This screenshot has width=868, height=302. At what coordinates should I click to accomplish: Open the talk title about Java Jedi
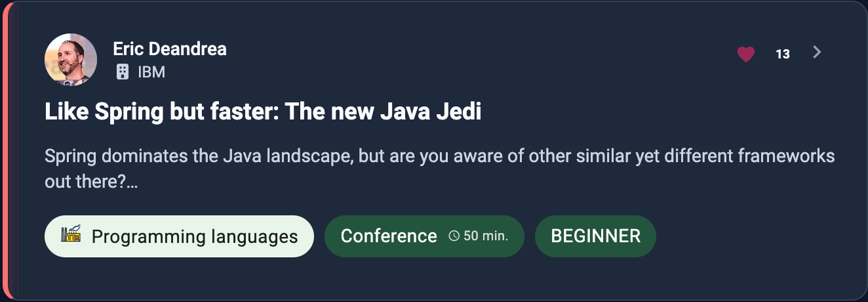click(x=263, y=112)
